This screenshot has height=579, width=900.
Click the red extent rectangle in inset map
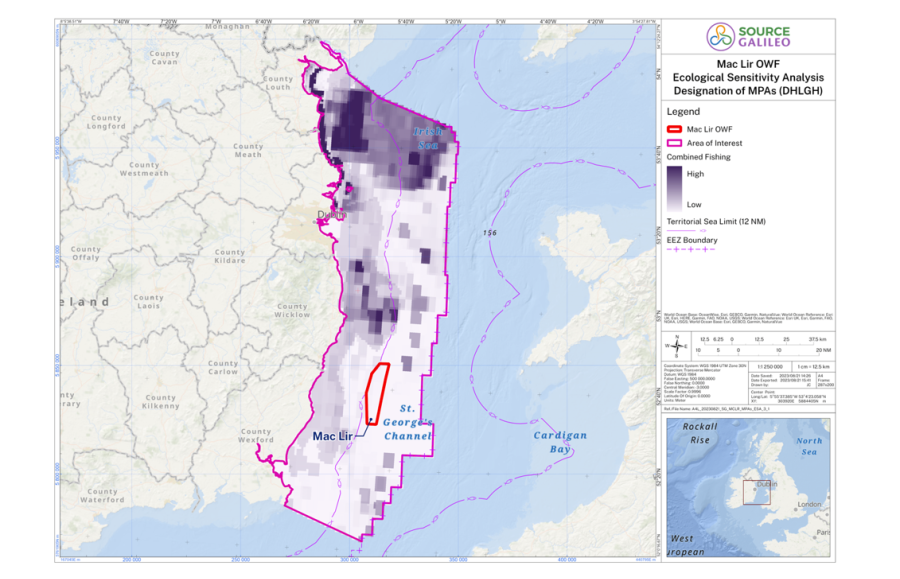[x=757, y=492]
